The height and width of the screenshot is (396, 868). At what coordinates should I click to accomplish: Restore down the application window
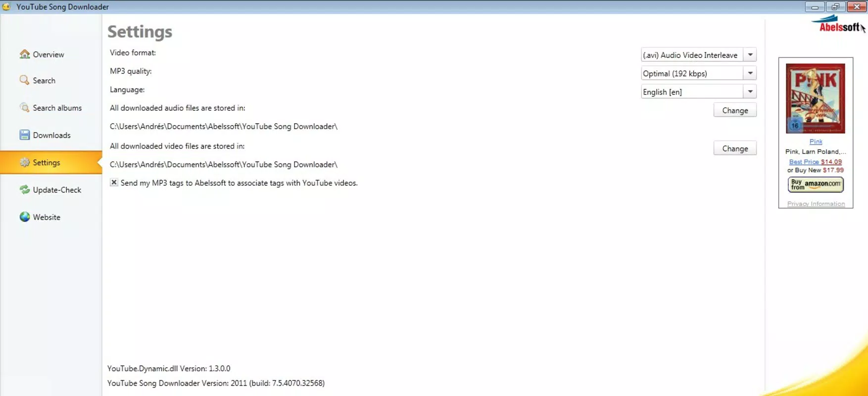(x=835, y=7)
